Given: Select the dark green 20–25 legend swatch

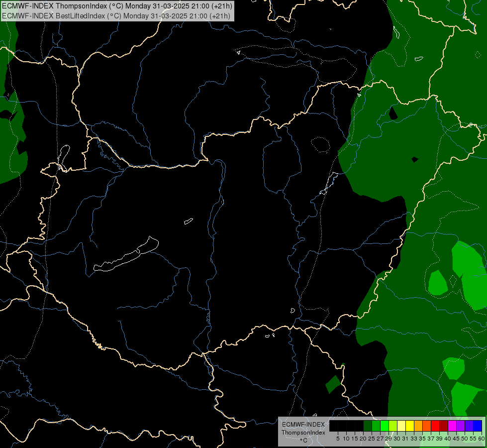Looking at the screenshot, I should click(x=368, y=426).
